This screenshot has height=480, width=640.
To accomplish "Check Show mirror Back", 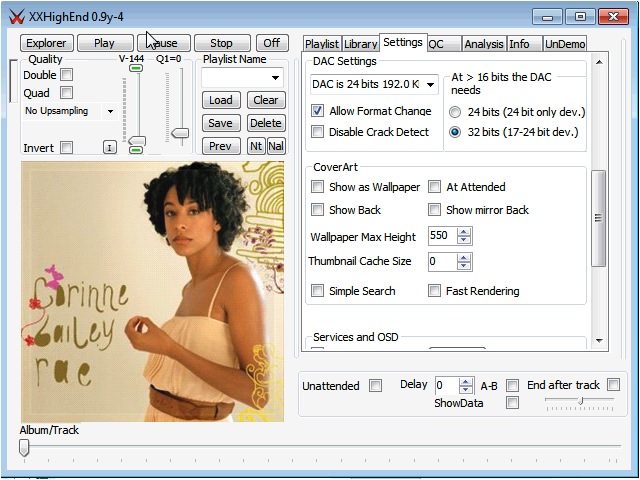I will click(434, 209).
